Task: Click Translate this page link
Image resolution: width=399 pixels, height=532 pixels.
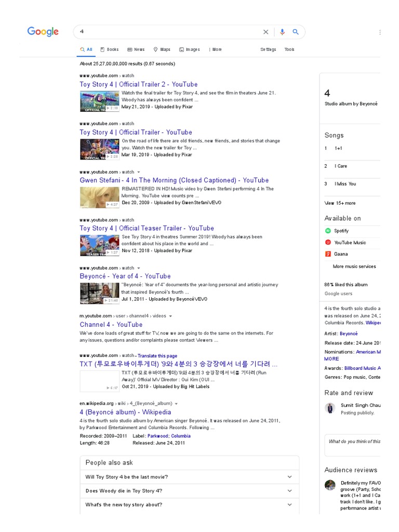Action: (157, 356)
